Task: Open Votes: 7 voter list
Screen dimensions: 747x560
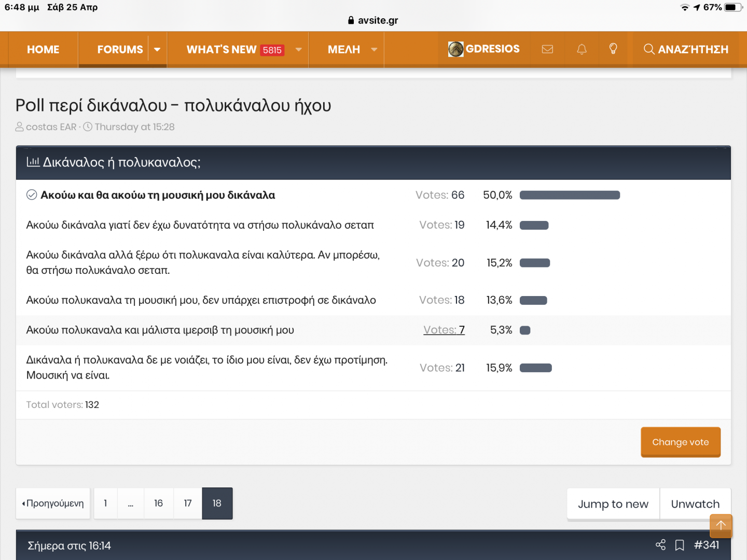Action: [x=444, y=330]
